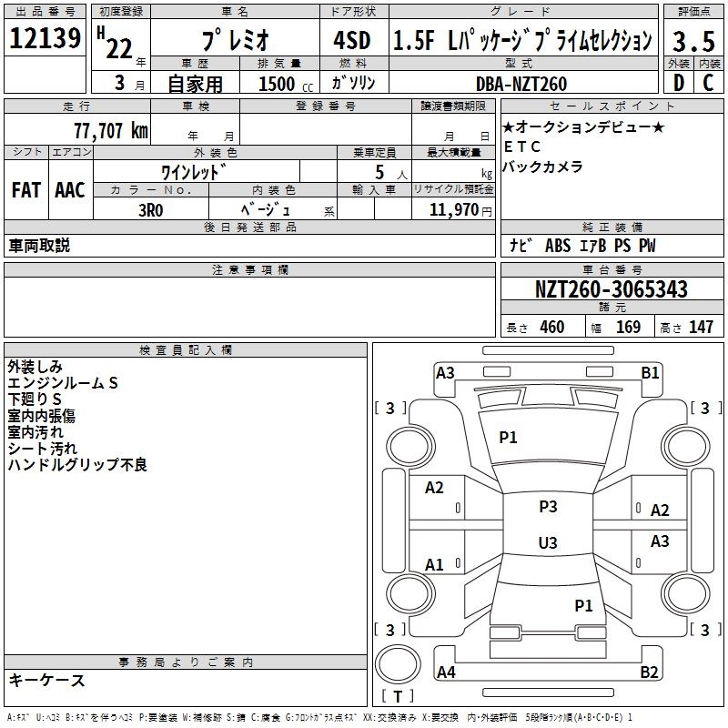Select the A1 scratch marker on the car

coord(435,564)
